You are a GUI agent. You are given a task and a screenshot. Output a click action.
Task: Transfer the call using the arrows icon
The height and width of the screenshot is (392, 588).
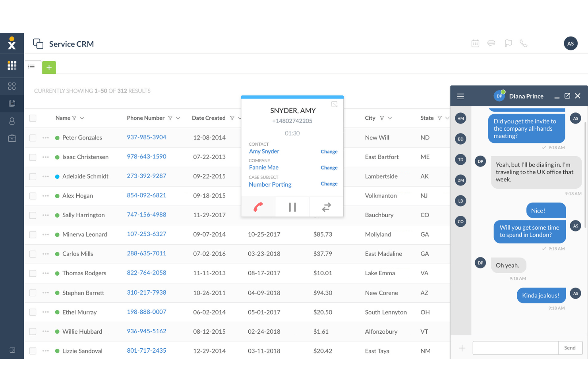click(x=326, y=207)
